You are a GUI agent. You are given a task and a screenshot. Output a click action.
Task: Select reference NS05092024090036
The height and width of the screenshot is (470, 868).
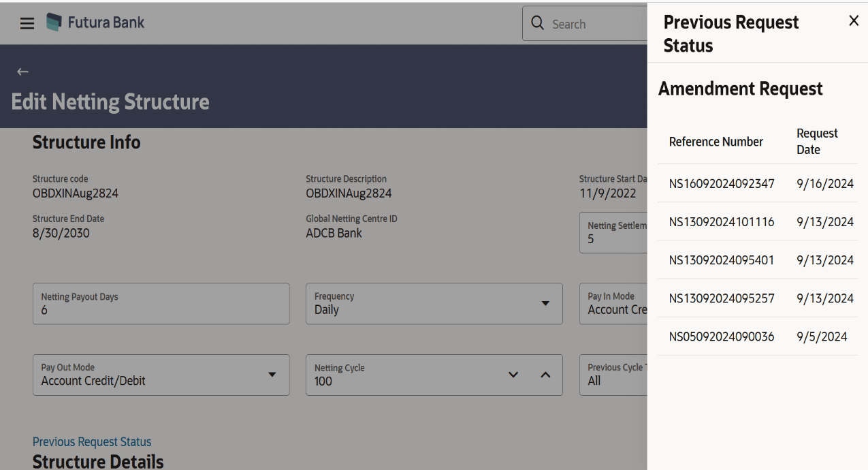point(722,336)
